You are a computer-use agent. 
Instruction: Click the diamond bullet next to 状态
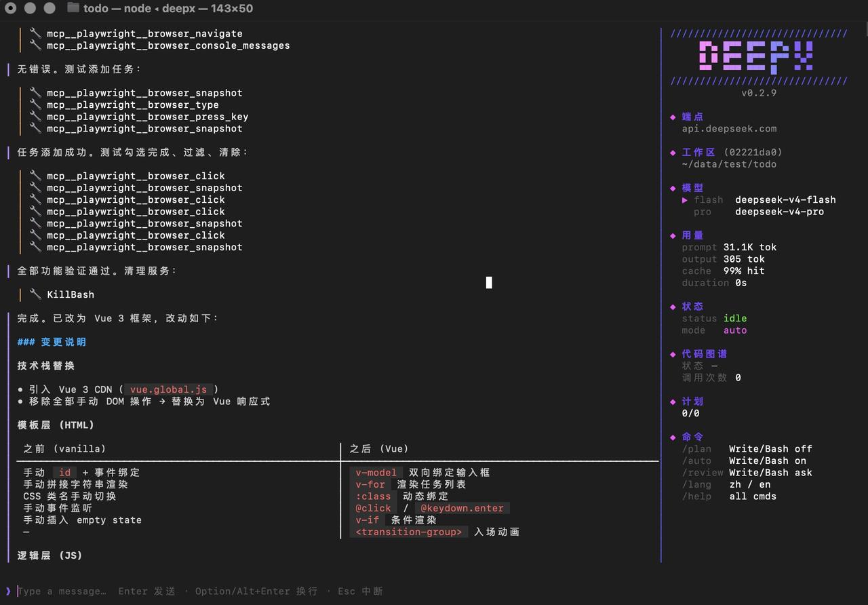coord(673,307)
